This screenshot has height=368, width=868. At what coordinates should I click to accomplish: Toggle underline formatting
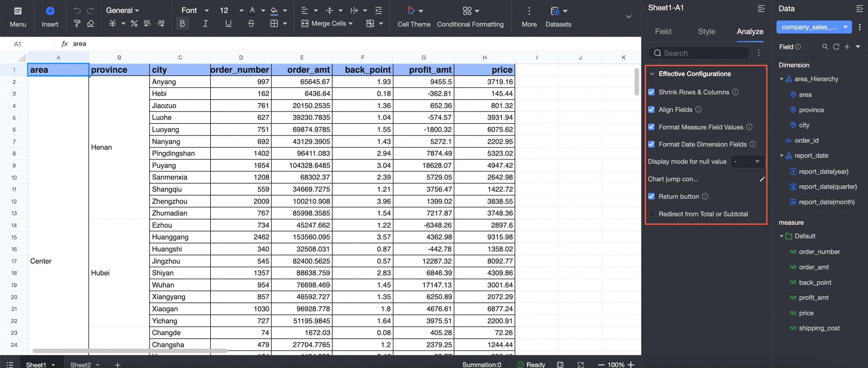click(x=228, y=23)
